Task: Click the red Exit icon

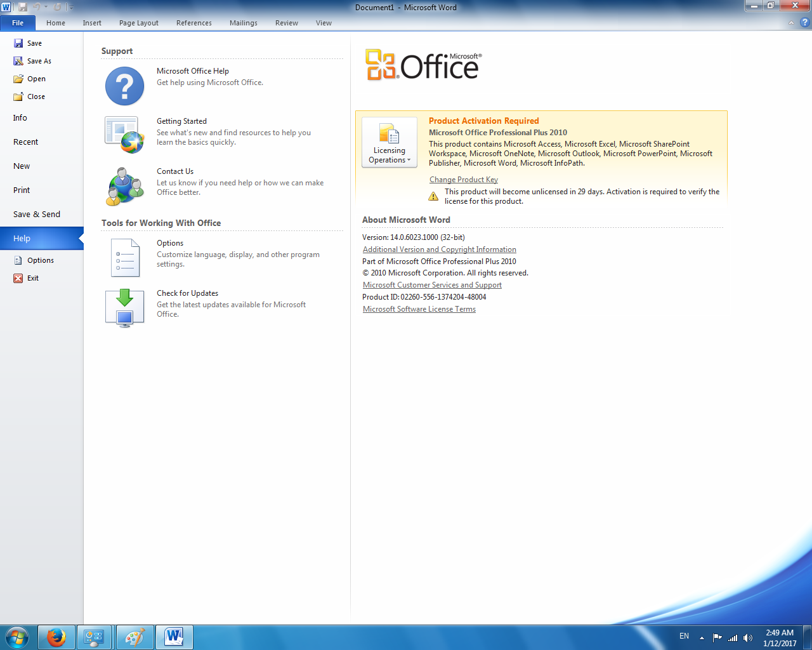Action: [x=18, y=278]
